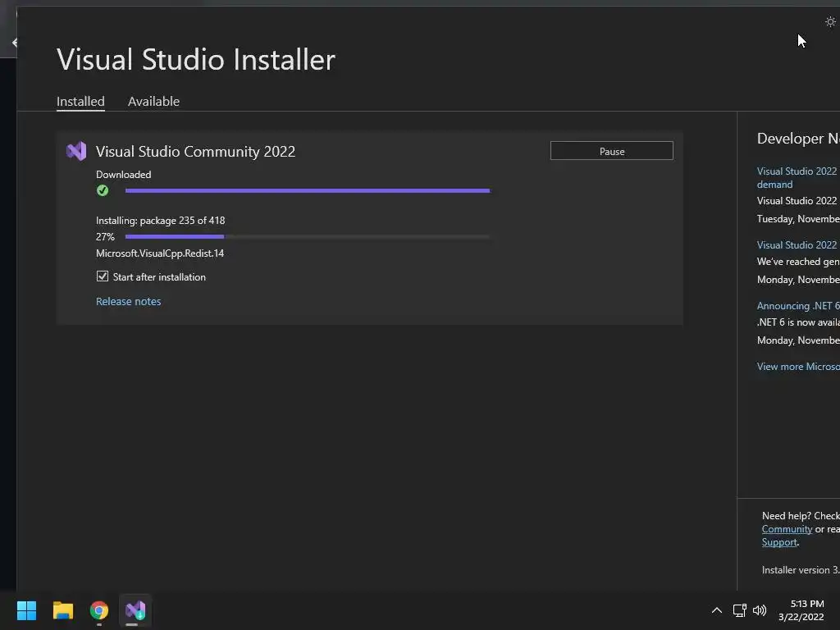The height and width of the screenshot is (630, 840).
Task: Click the Visual Studio Installer heading
Action: click(x=196, y=59)
